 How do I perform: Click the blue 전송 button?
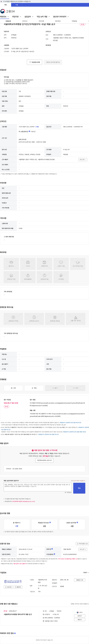tap(79, 488)
